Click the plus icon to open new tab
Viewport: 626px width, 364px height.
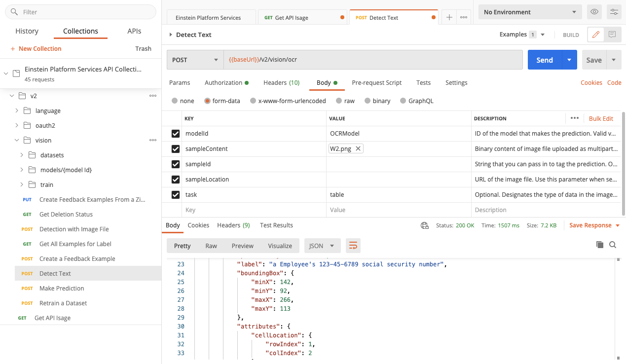pyautogui.click(x=449, y=17)
